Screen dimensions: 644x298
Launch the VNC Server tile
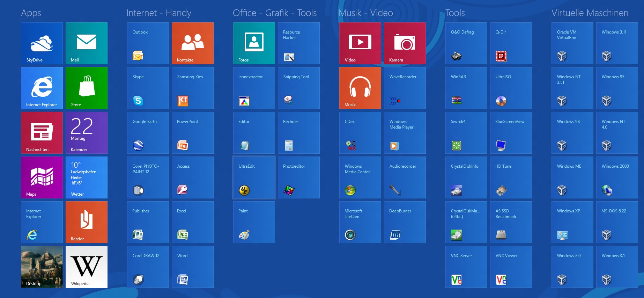(466, 267)
